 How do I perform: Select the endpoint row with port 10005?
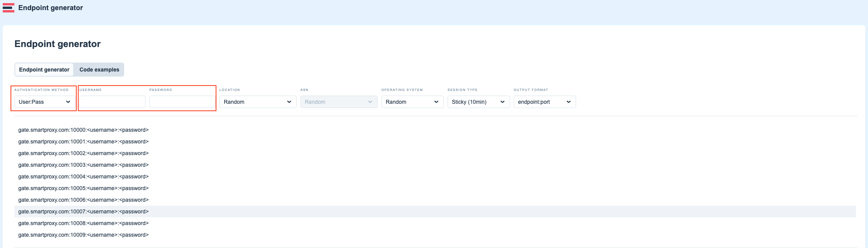coord(435,188)
